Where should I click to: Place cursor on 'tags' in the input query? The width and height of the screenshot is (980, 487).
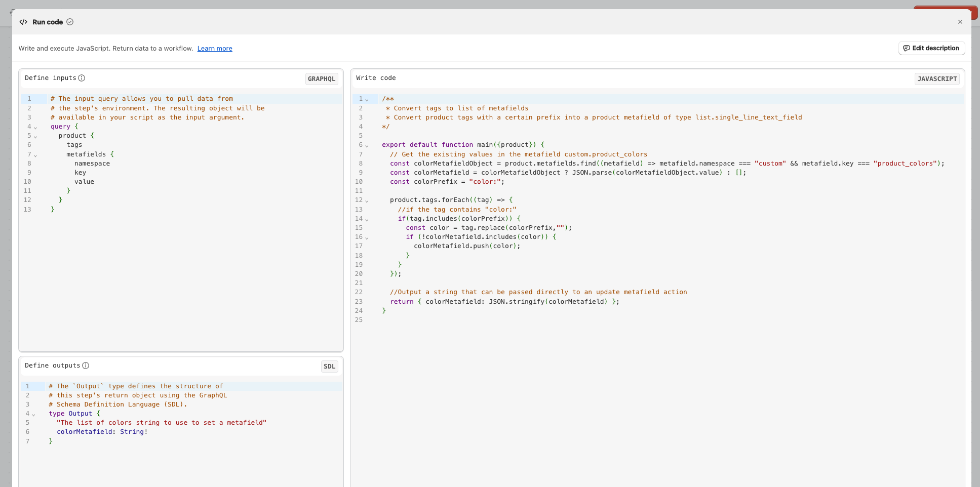(74, 145)
